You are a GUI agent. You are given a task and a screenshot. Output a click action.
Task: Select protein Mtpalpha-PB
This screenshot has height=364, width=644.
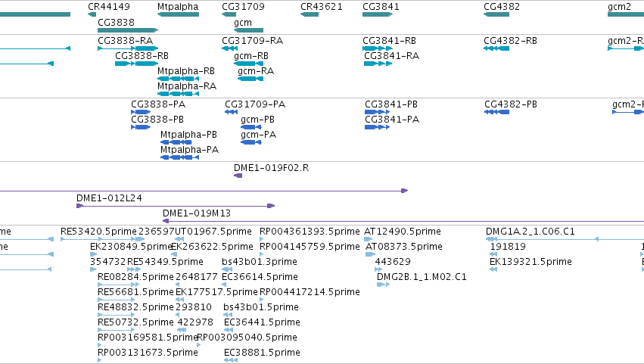[188, 135]
